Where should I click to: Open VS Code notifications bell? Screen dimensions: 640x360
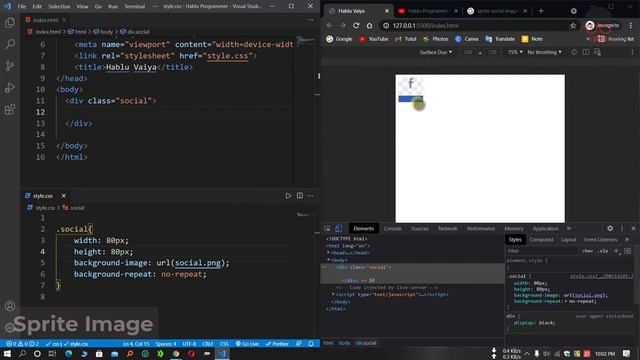pyautogui.click(x=311, y=344)
